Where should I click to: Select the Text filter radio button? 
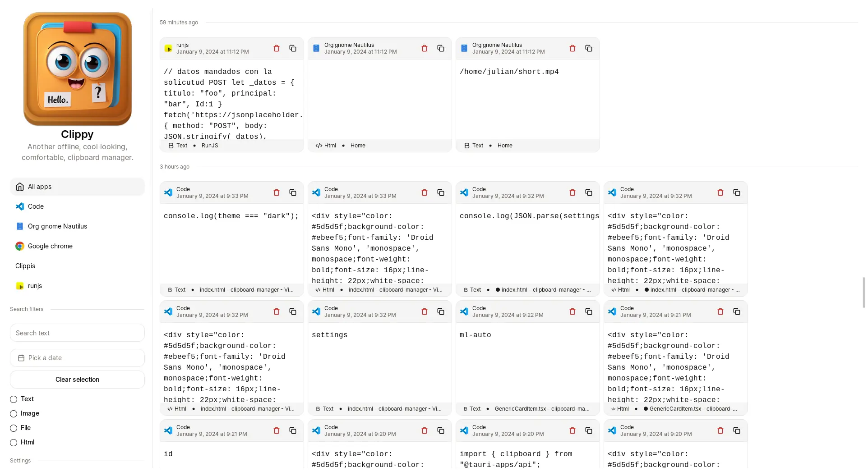(x=14, y=399)
